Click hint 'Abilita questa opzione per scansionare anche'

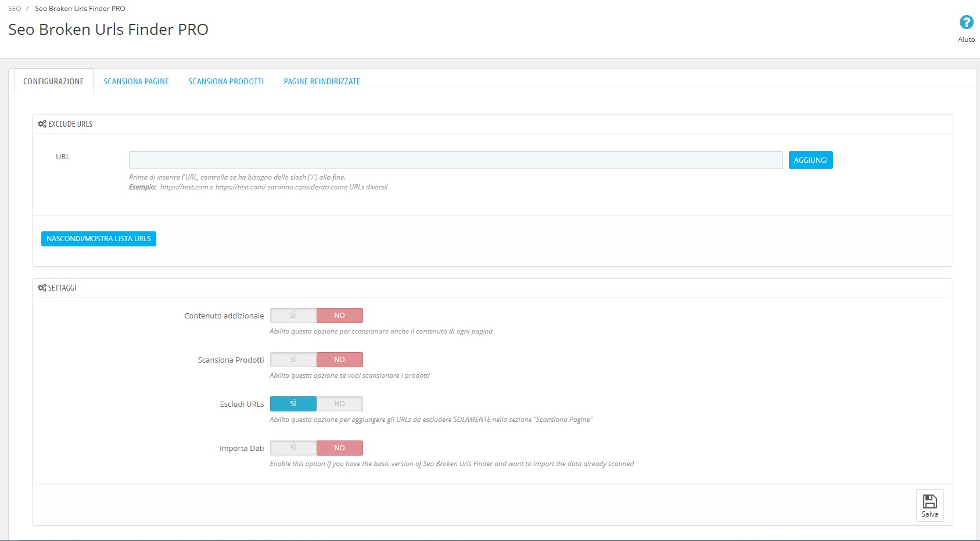[381, 331]
